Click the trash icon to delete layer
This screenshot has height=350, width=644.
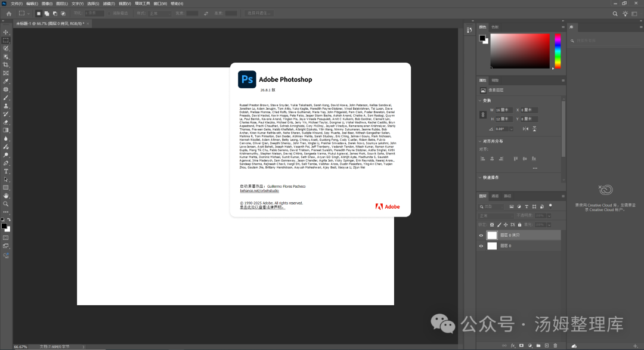tap(555, 346)
